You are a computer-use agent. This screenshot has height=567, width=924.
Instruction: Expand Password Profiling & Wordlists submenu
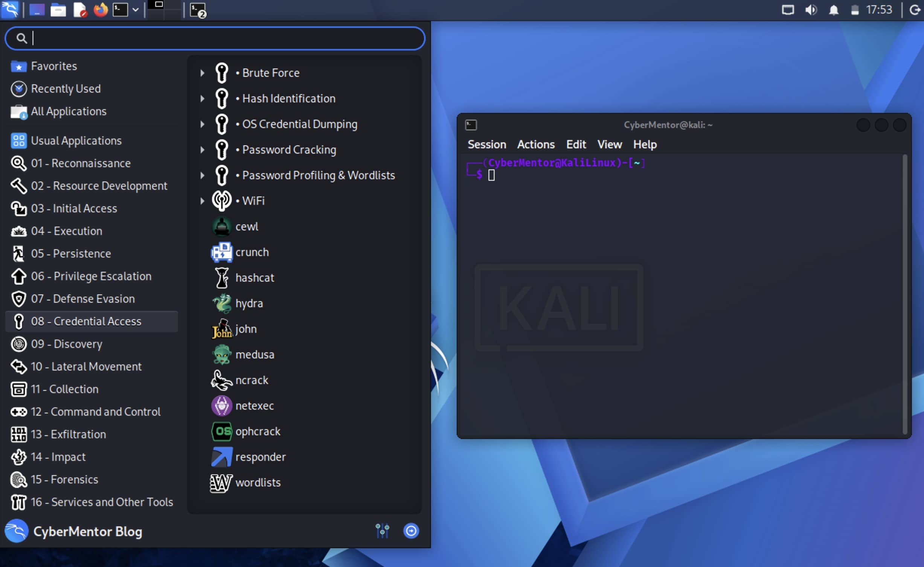tap(203, 175)
